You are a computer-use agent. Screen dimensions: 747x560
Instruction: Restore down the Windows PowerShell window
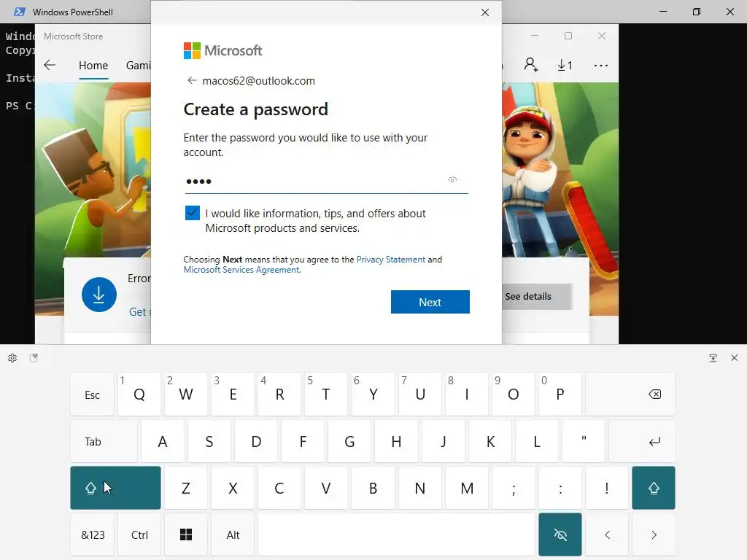(697, 12)
